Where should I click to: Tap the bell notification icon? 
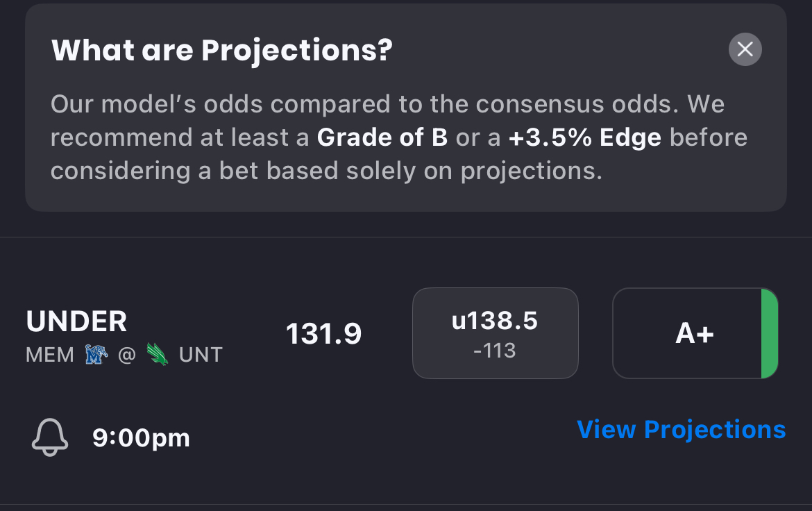click(x=50, y=438)
